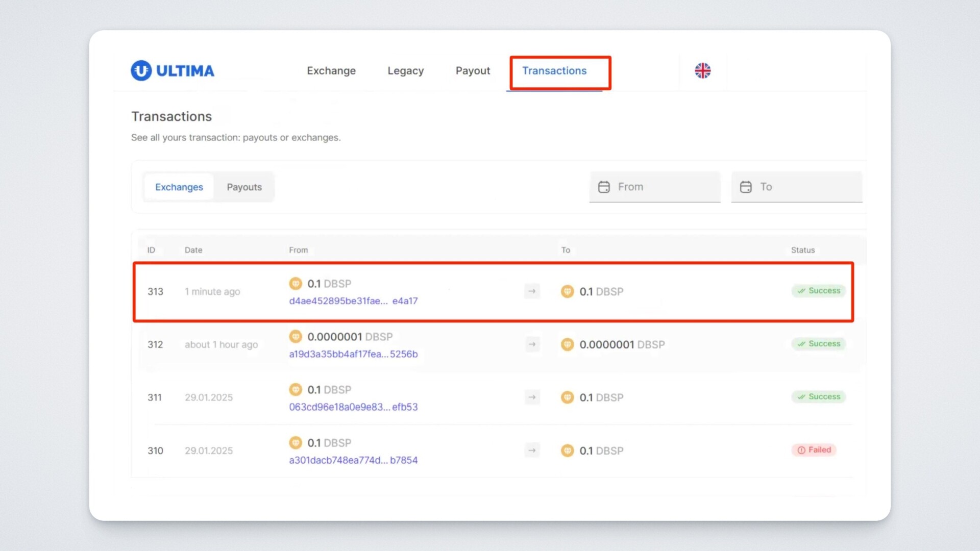Click arrow icon in transaction 312 row
The image size is (980, 551).
pos(532,344)
